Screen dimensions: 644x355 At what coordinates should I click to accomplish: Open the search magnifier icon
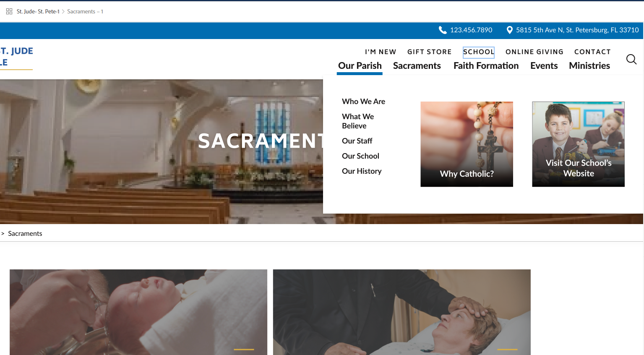631,59
